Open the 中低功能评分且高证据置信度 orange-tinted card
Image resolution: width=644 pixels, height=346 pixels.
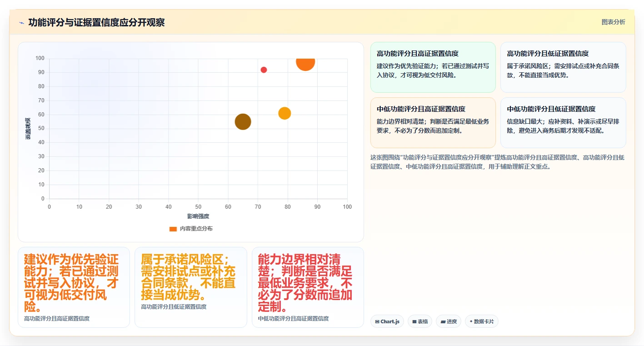coord(433,123)
